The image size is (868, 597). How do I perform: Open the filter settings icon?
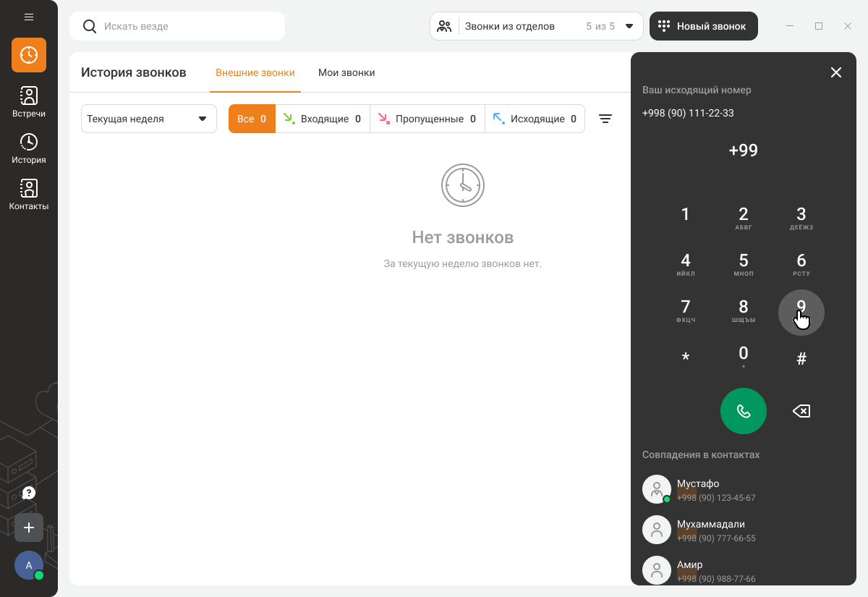tap(605, 119)
